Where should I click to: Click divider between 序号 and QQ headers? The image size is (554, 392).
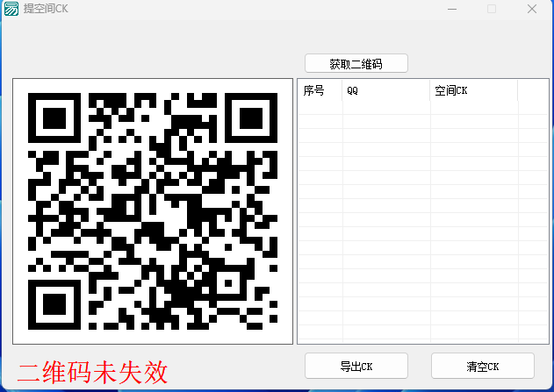[342, 90]
